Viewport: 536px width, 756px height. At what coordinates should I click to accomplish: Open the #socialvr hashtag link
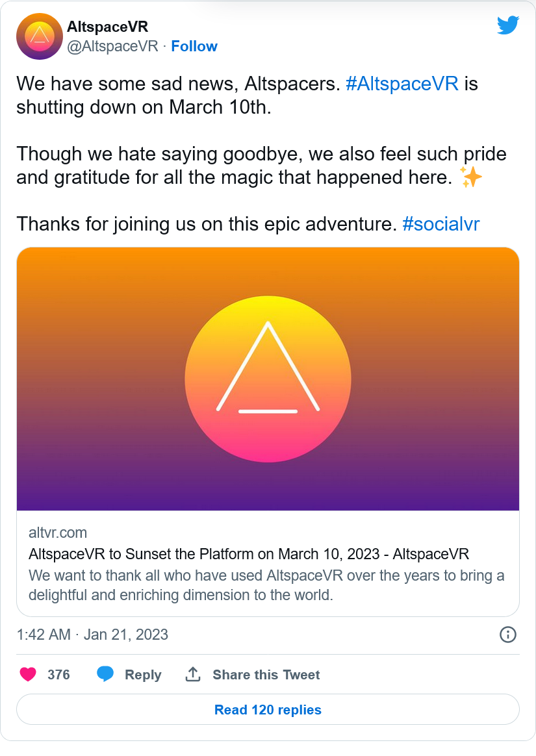(x=441, y=224)
